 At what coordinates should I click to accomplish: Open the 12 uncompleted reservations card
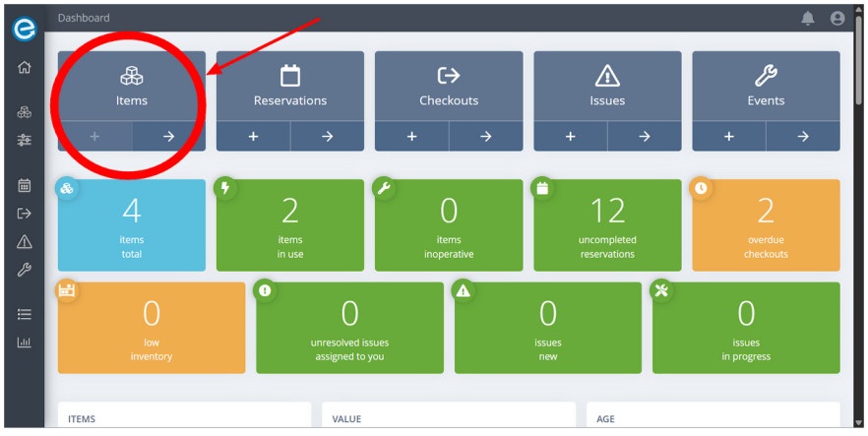[607, 225]
